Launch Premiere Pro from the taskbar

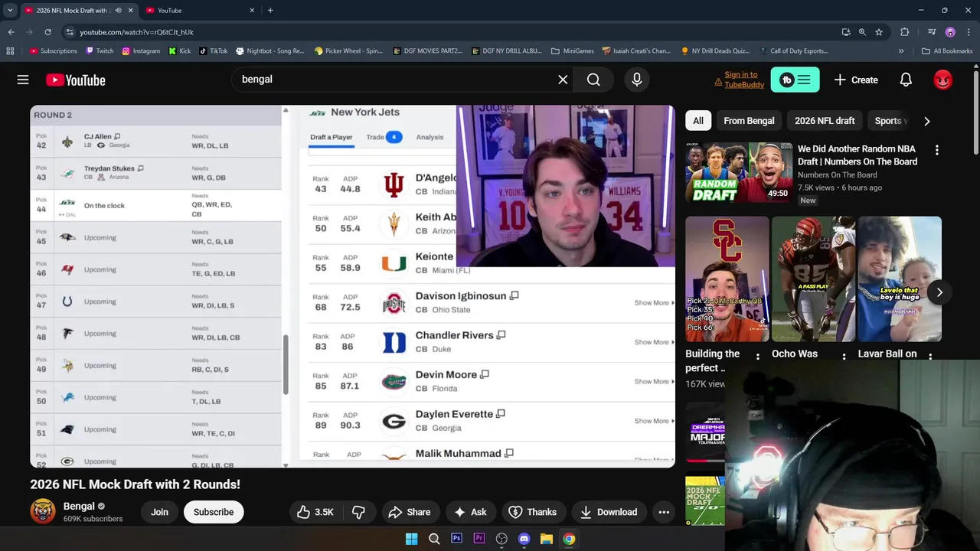[479, 539]
